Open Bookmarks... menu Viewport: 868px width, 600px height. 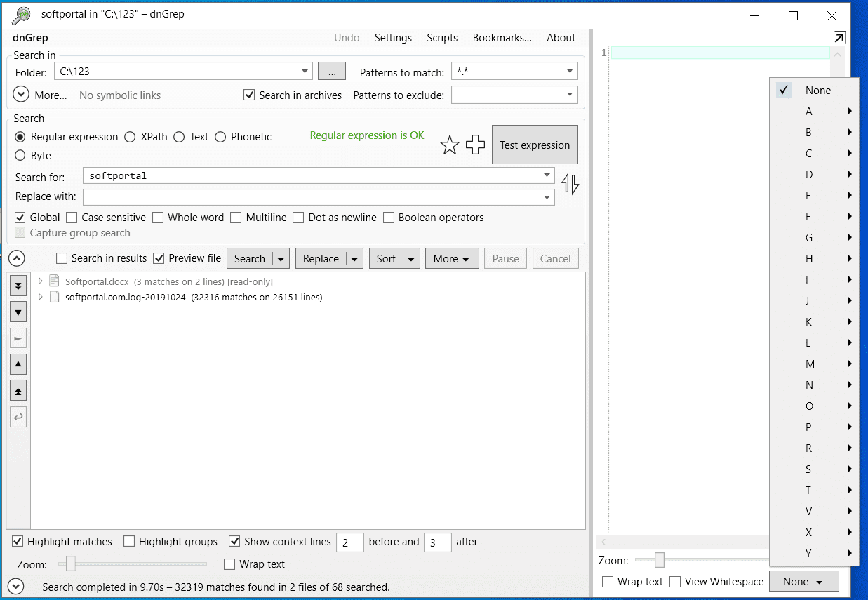coord(502,38)
